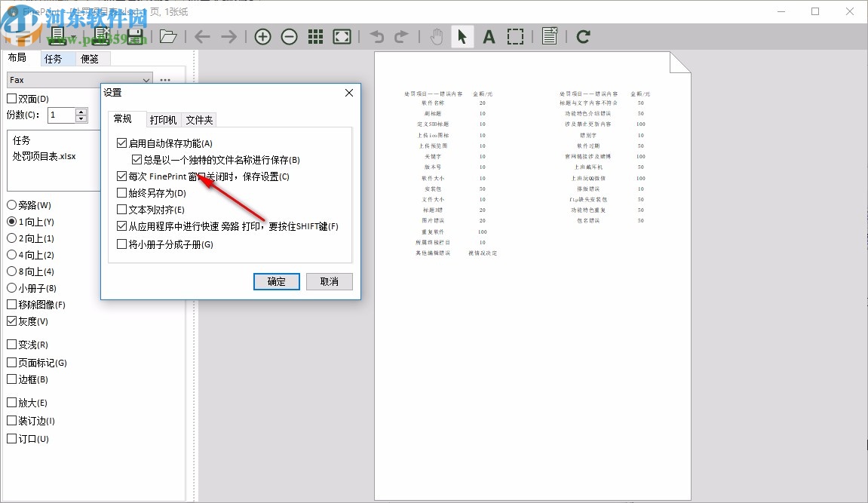Click the zoom out magnifier icon
This screenshot has height=503, width=868.
(290, 35)
